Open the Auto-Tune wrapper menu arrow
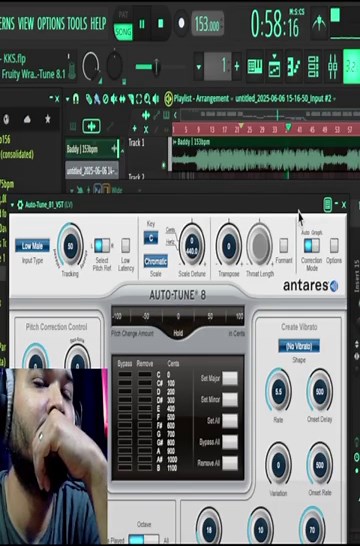This screenshot has width=360, height=546. pyautogui.click(x=12, y=205)
